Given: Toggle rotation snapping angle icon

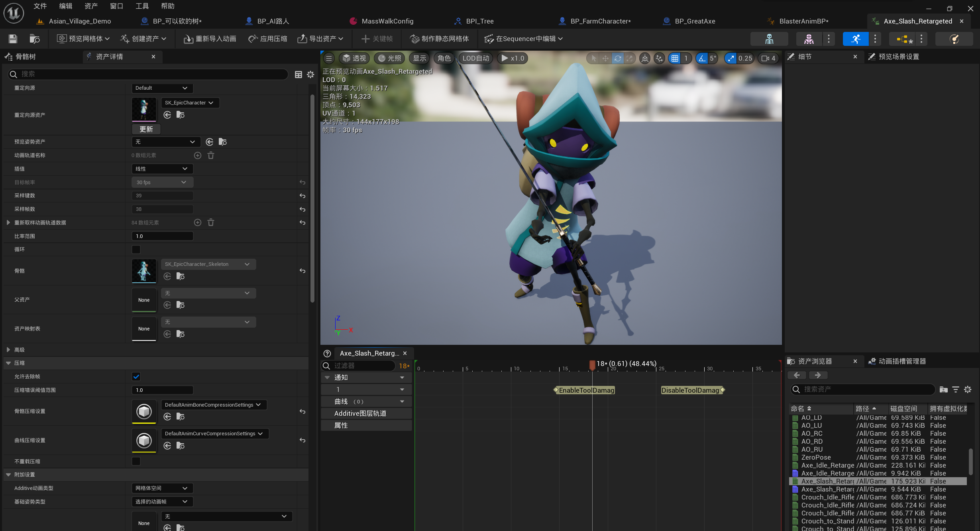Looking at the screenshot, I should [x=702, y=58].
